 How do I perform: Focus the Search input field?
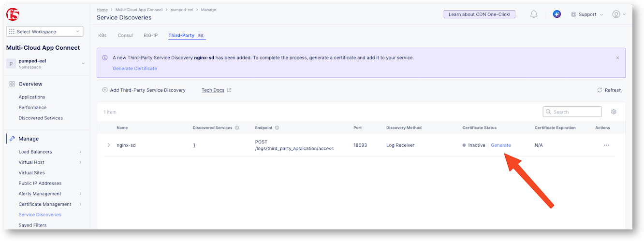[572, 112]
